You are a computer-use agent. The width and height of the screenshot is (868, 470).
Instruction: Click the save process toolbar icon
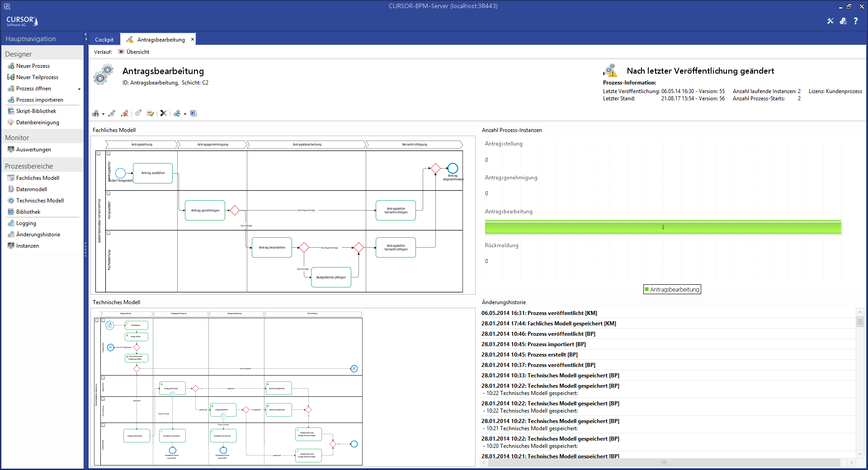tap(95, 113)
